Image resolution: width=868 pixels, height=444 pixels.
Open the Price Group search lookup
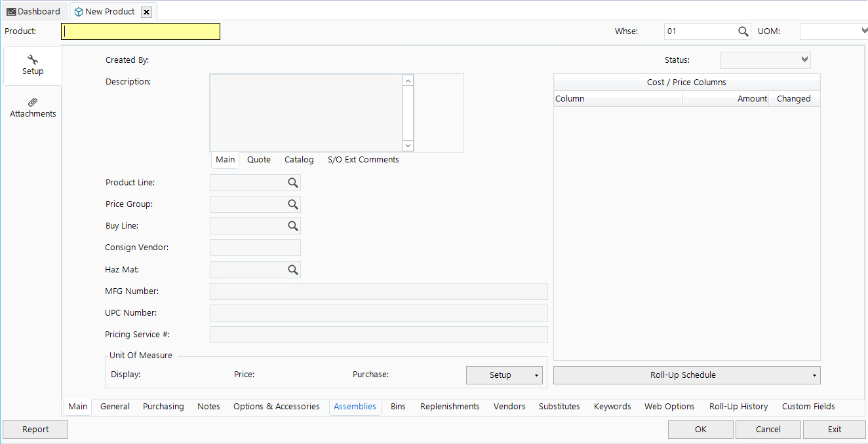(x=292, y=204)
